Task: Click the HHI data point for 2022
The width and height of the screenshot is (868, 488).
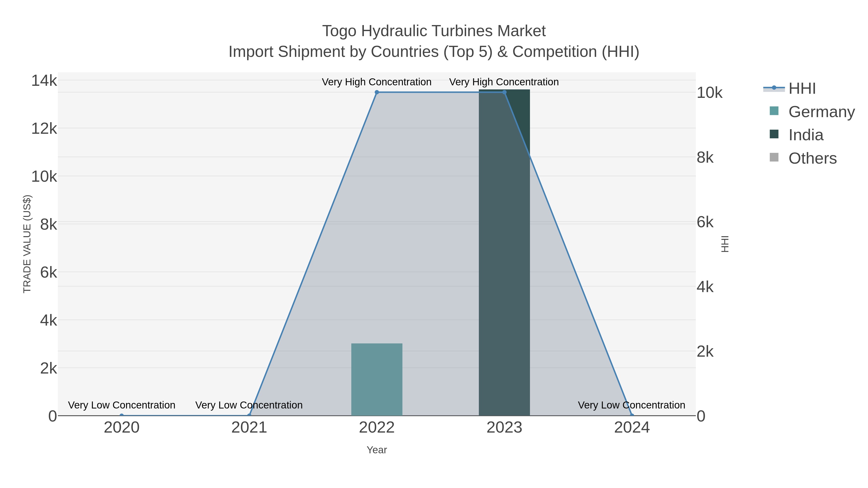Action: click(377, 92)
